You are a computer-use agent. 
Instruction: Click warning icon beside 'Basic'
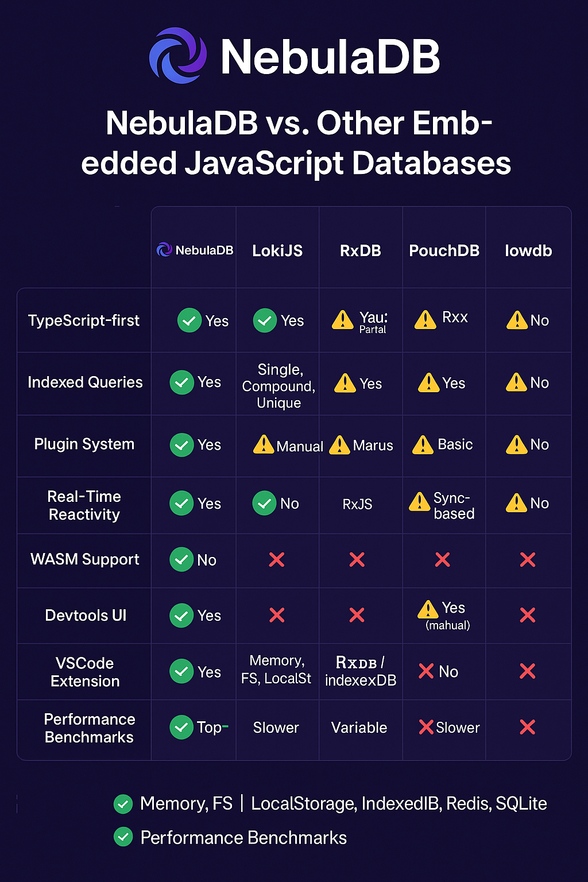(423, 444)
